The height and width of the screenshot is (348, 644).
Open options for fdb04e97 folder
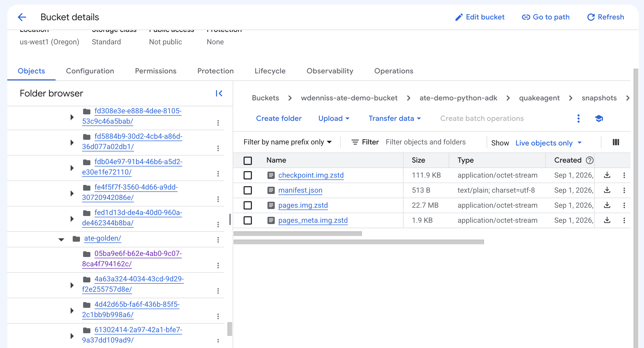pyautogui.click(x=218, y=173)
